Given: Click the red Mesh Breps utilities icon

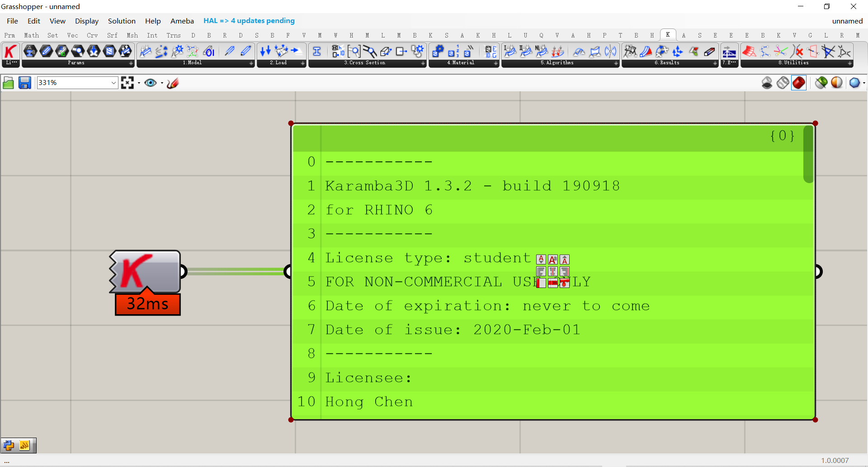Looking at the screenshot, I should pos(749,52).
